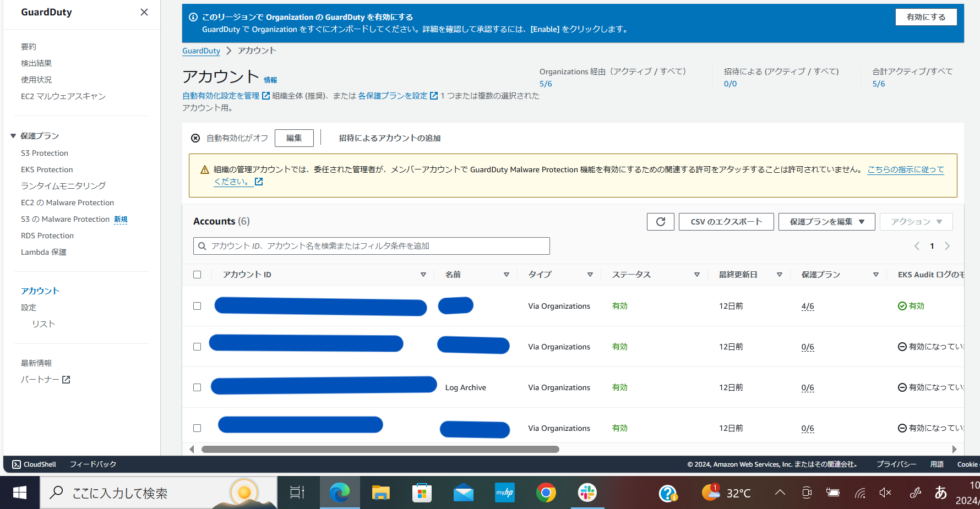Open the Mail app from the taskbar

click(x=464, y=492)
